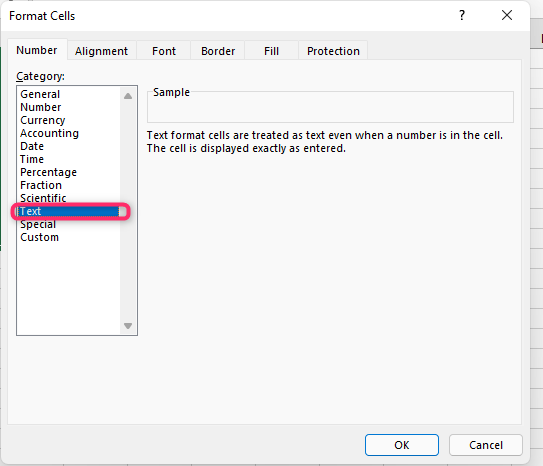Image resolution: width=543 pixels, height=466 pixels.
Task: Switch to the Alignment tab
Action: 101,51
